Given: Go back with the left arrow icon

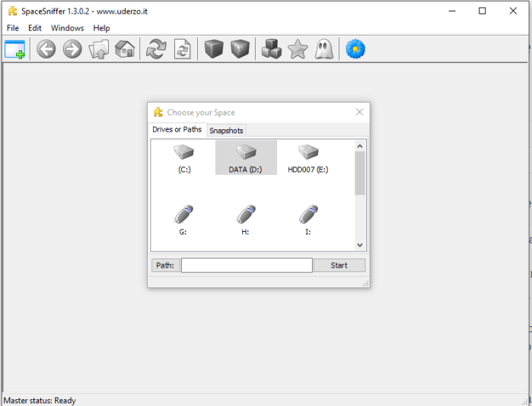Looking at the screenshot, I should pyautogui.click(x=46, y=49).
